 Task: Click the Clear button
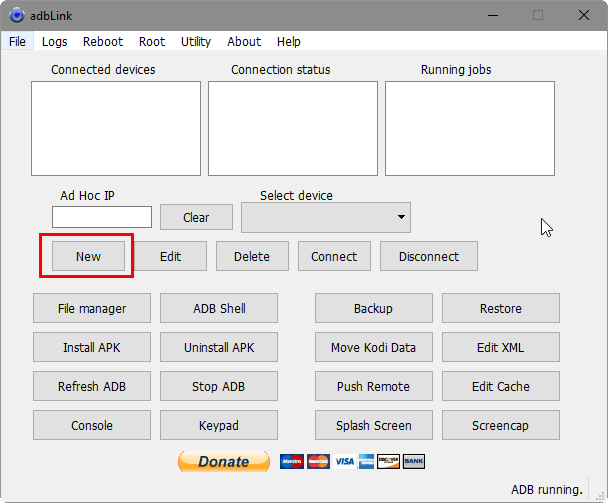[x=196, y=217]
